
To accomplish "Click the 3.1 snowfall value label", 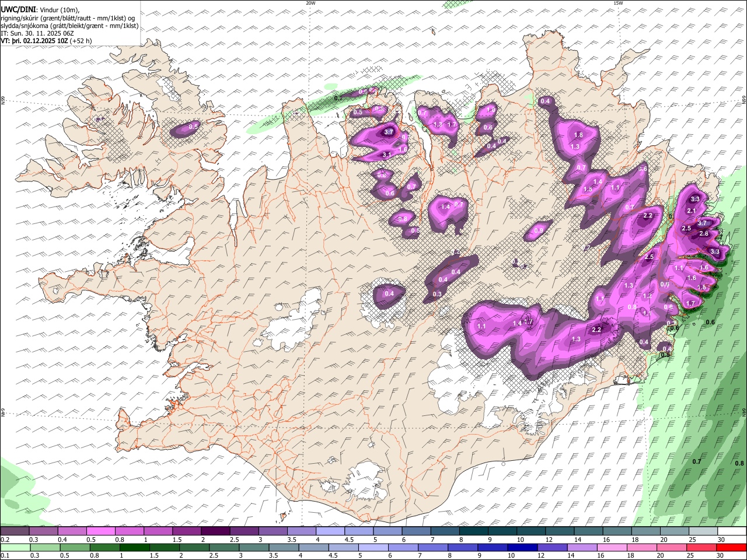I will point(386,155).
